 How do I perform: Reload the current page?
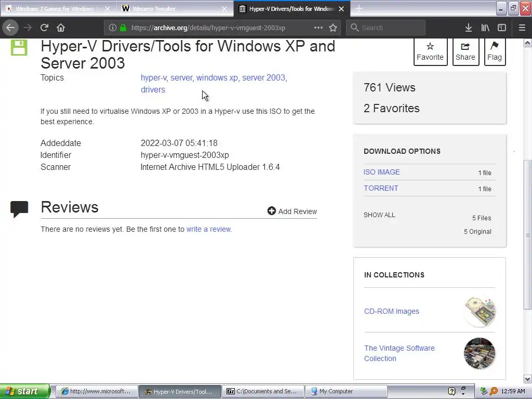44,28
